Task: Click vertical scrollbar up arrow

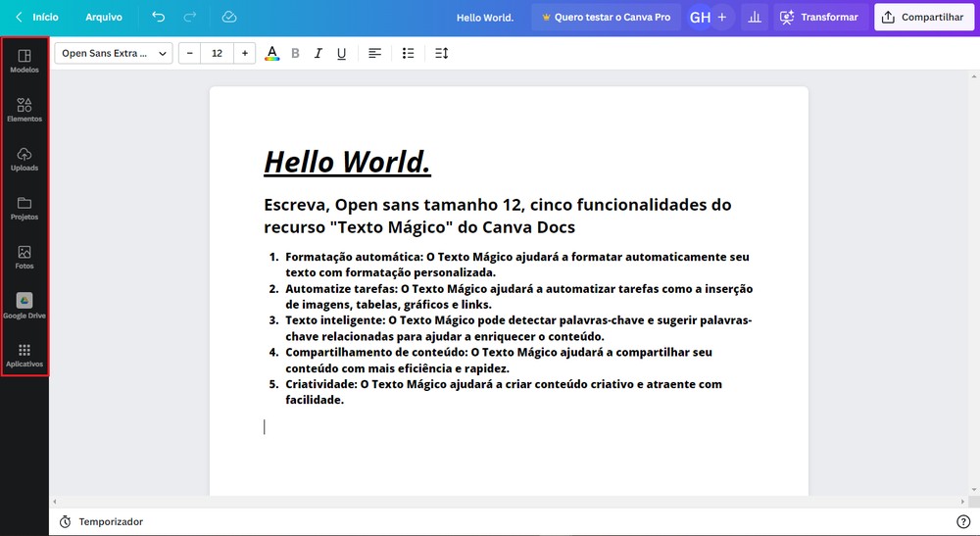Action: pos(974,76)
